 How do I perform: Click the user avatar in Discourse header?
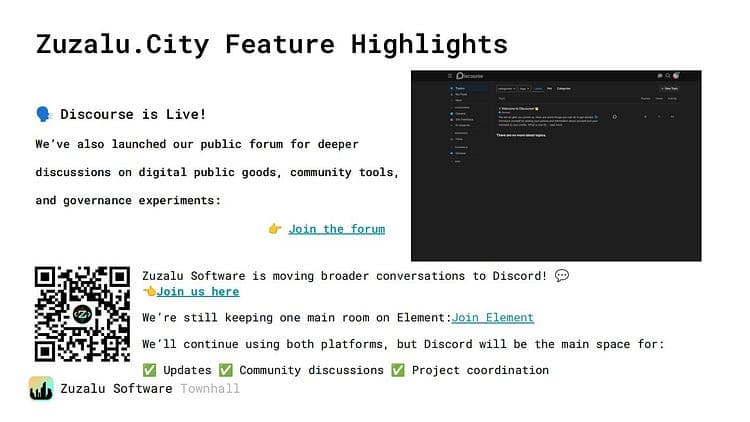[x=676, y=76]
